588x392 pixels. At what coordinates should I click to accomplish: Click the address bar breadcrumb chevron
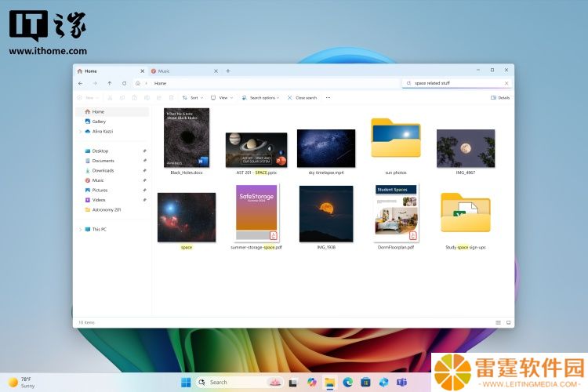point(147,83)
